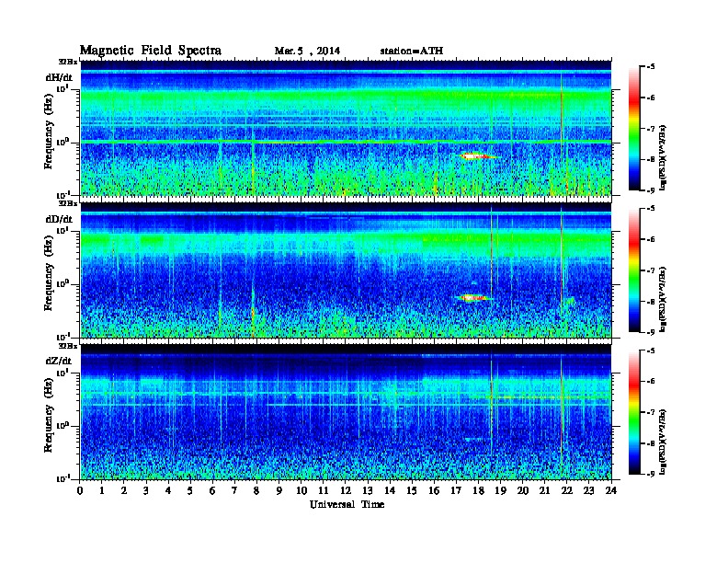Click hour 21 on the Universal Time axis
Screen dimensions: 728x563
pos(544,490)
